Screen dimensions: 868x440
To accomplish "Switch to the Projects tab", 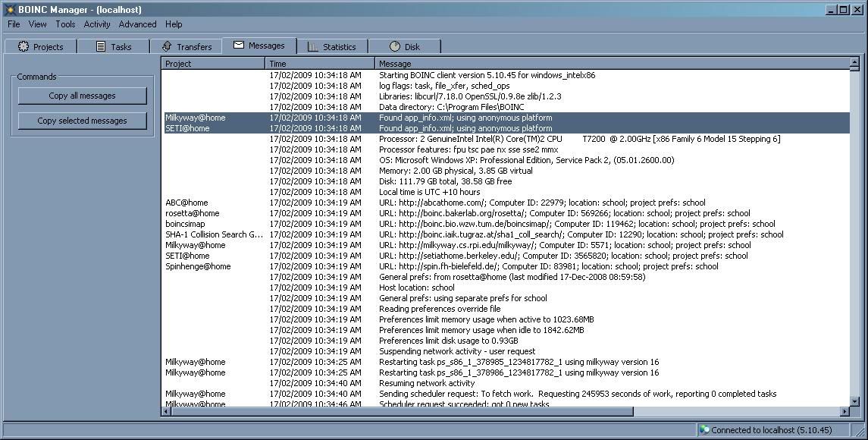I will pos(40,46).
